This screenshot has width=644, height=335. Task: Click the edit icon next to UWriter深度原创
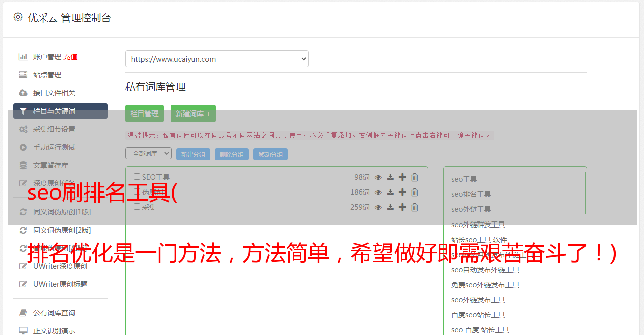[23, 266]
